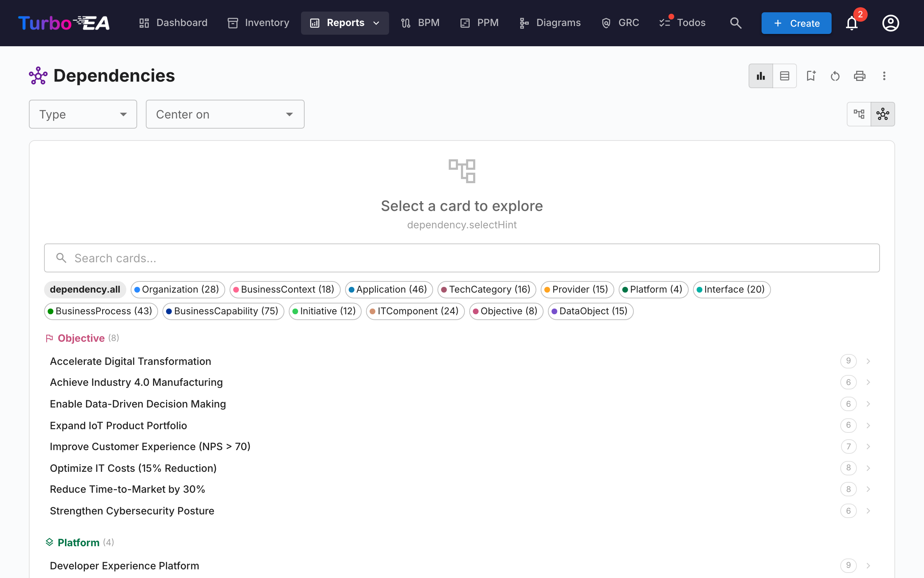This screenshot has height=578, width=924.
Task: Switch to table view icon
Action: [785, 76]
